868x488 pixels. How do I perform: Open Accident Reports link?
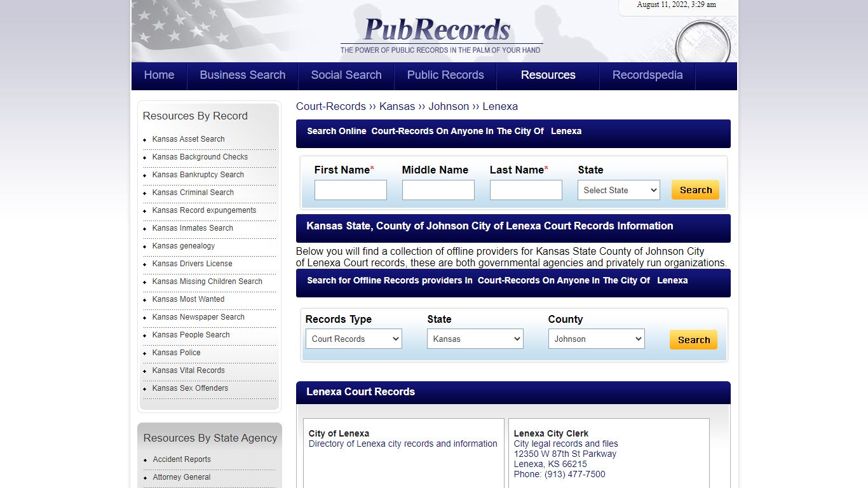click(x=182, y=459)
